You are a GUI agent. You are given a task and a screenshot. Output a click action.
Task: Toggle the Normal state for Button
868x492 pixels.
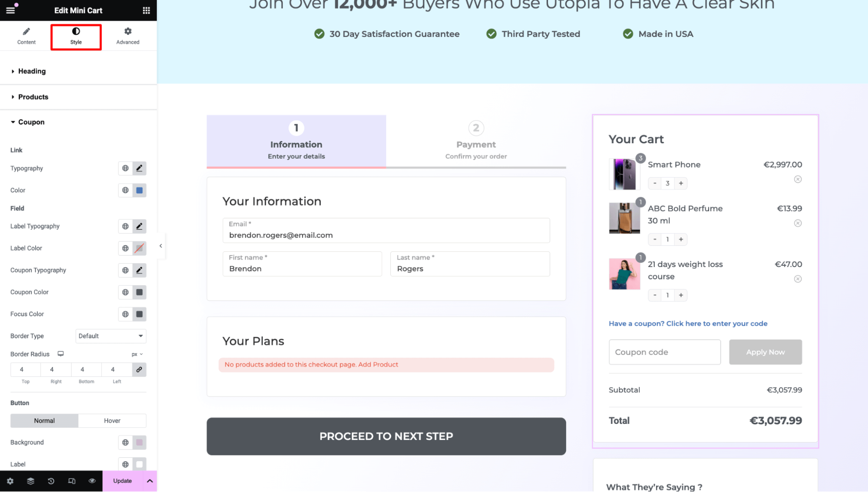(x=44, y=420)
